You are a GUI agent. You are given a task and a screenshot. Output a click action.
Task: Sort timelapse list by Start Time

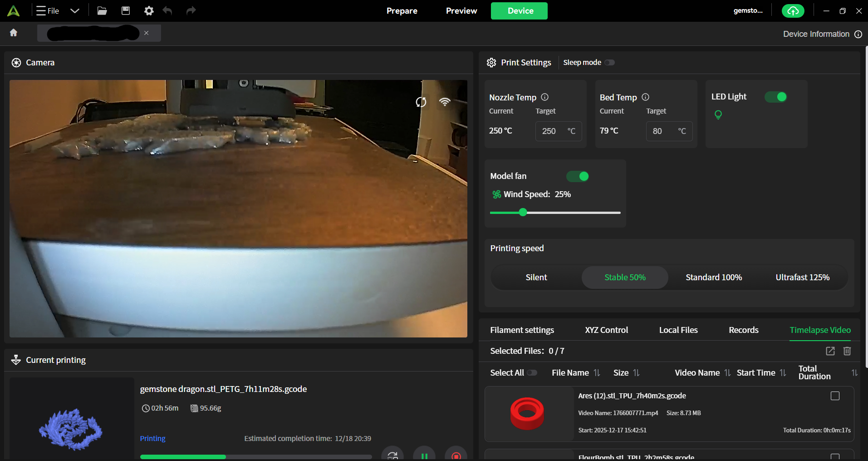pyautogui.click(x=783, y=373)
